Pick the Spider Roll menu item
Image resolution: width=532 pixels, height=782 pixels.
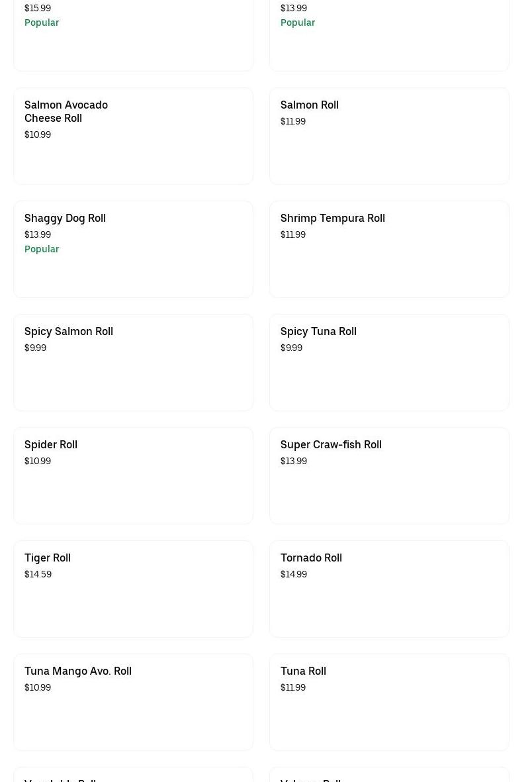point(51,444)
